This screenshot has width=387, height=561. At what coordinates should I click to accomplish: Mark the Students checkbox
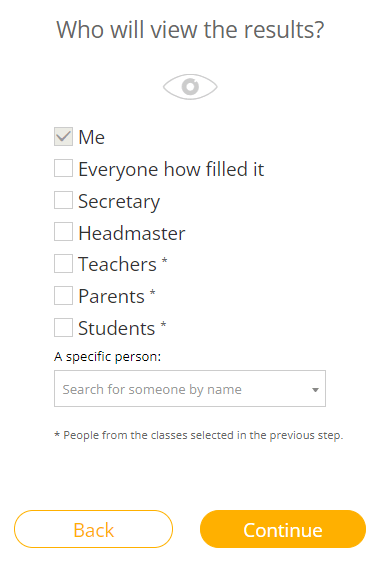[x=63, y=327]
